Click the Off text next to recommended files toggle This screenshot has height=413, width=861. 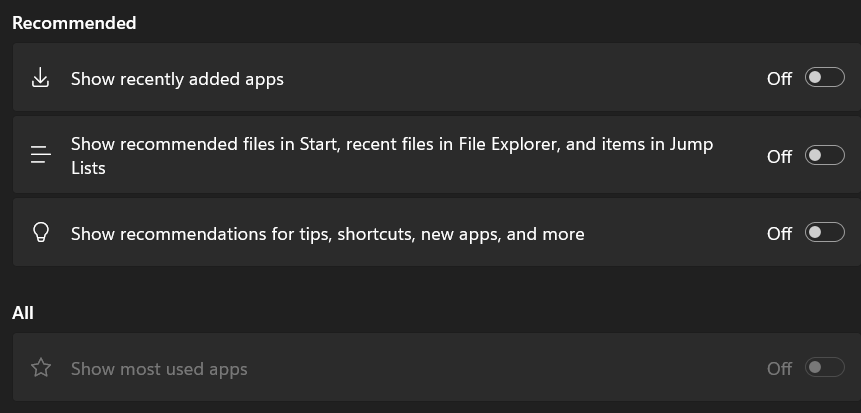779,157
